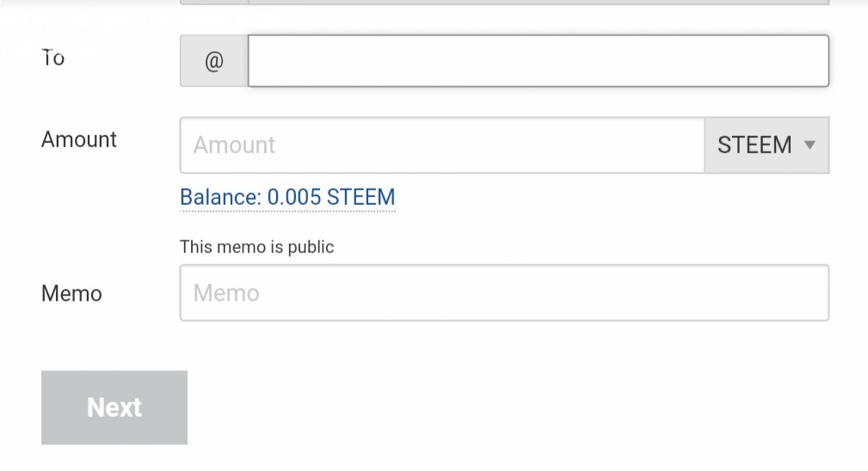Image resolution: width=868 pixels, height=471 pixels.
Task: Click the right end of To input
Action: pyautogui.click(x=809, y=61)
